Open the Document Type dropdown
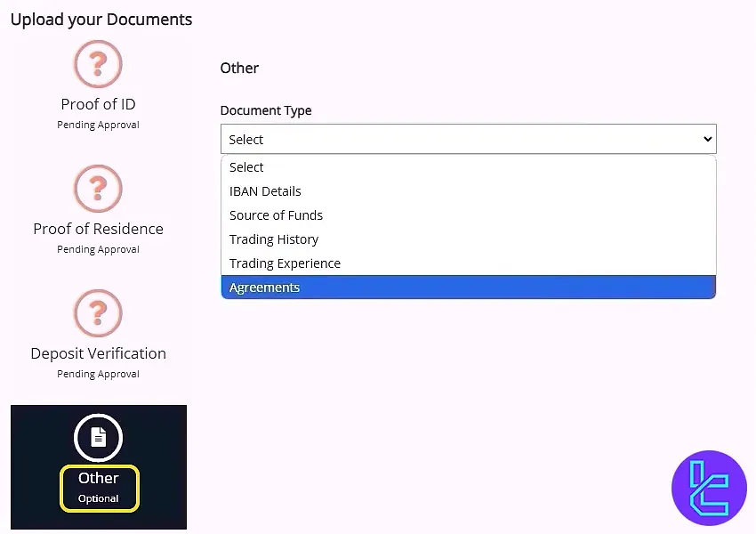 pos(469,139)
